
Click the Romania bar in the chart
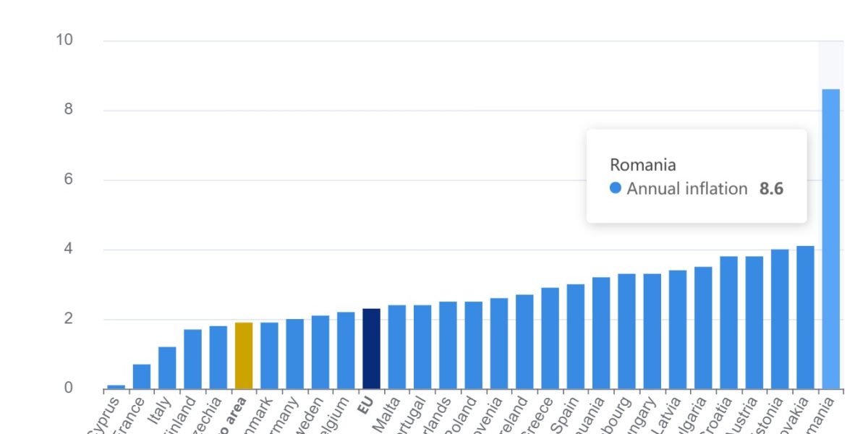tap(831, 239)
